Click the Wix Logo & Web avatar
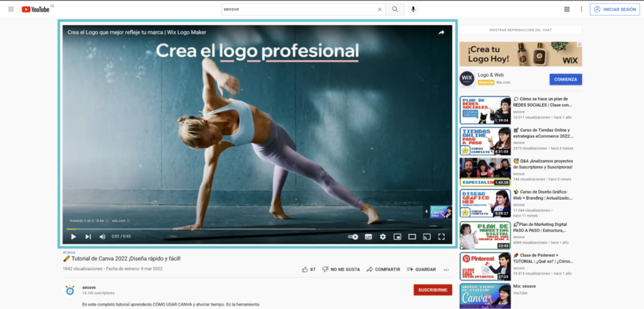Screen dimensions: 644x309 (467, 79)
